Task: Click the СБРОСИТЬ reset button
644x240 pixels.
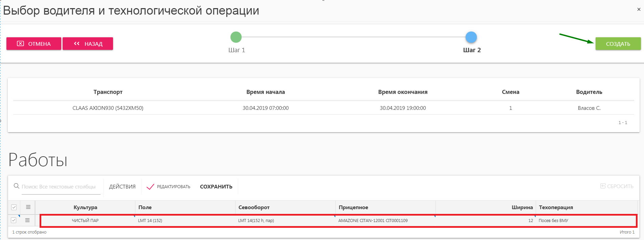Action: [617, 186]
